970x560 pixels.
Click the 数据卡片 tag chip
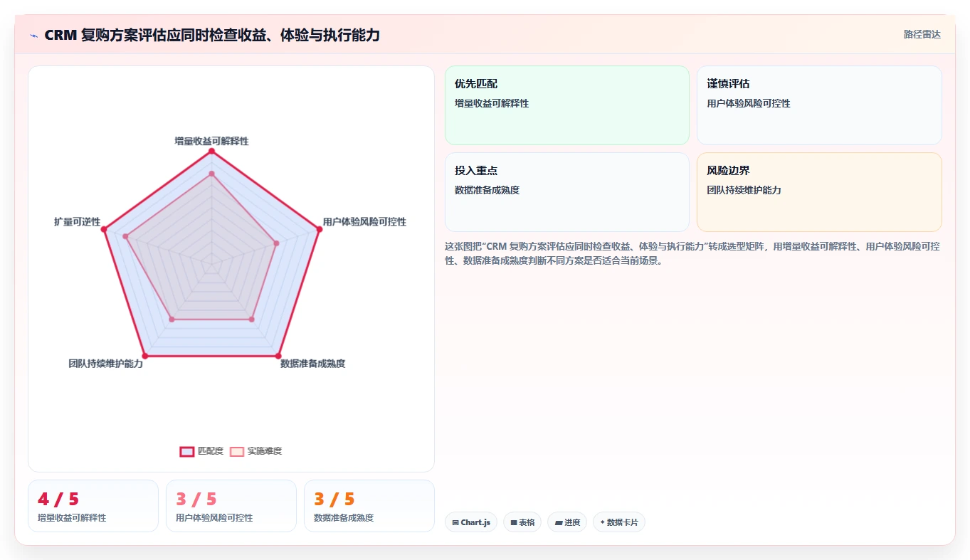(618, 522)
